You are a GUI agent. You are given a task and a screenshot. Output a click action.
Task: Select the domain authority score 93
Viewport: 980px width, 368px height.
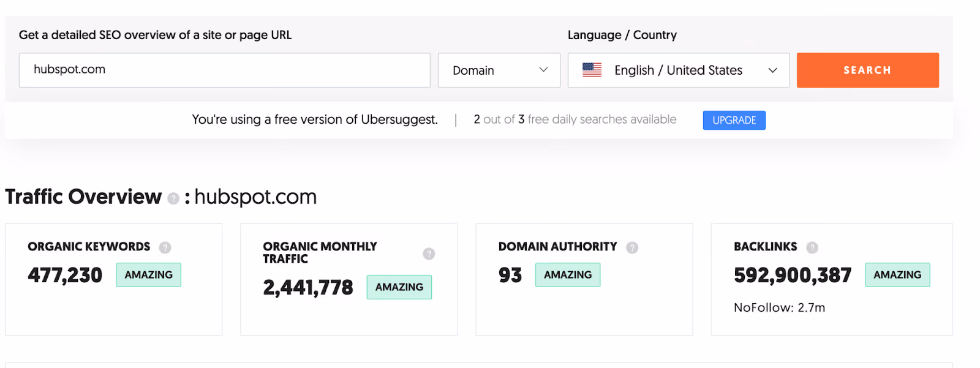[x=510, y=276]
